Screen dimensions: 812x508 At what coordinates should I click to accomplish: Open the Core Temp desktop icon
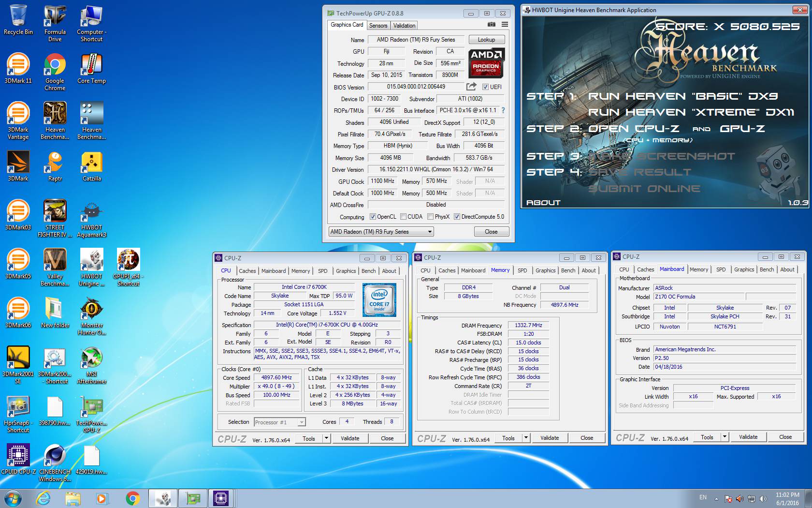[x=91, y=68]
